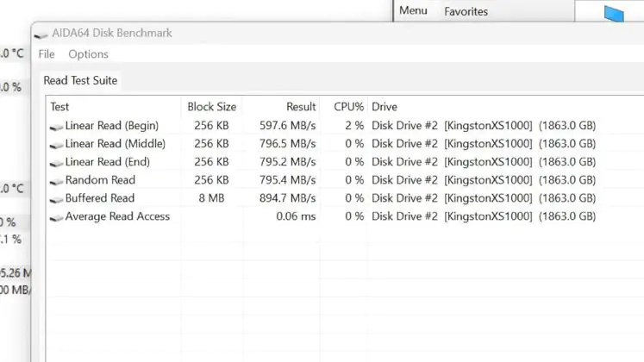Click the Drive cell in Linear Read (Begin) row
This screenshot has width=644, height=362.
(484, 126)
